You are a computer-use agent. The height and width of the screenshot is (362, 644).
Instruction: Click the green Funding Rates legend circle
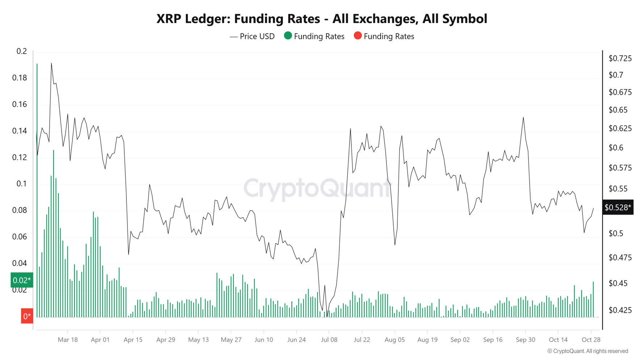click(288, 36)
